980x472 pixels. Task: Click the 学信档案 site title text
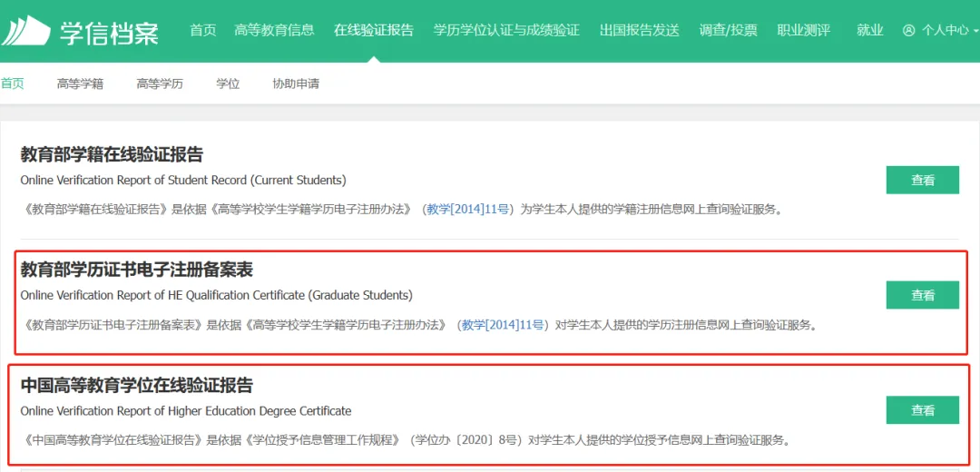[x=110, y=33]
